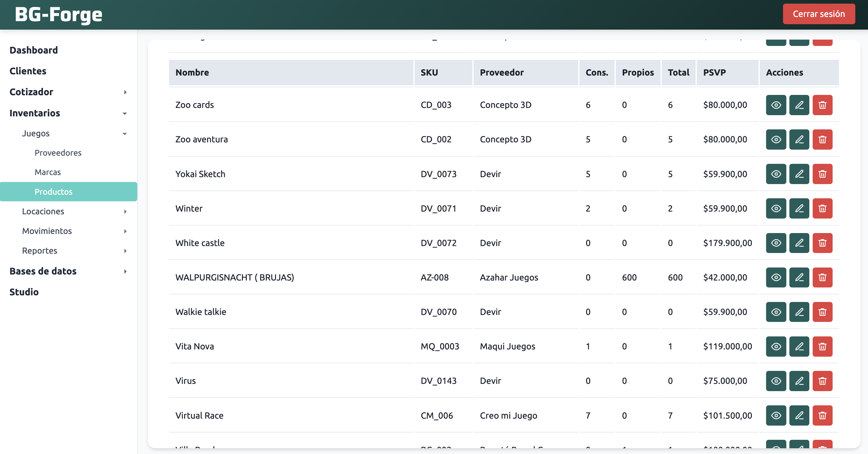View Walkie talkie details
This screenshot has height=454, width=868.
point(776,312)
